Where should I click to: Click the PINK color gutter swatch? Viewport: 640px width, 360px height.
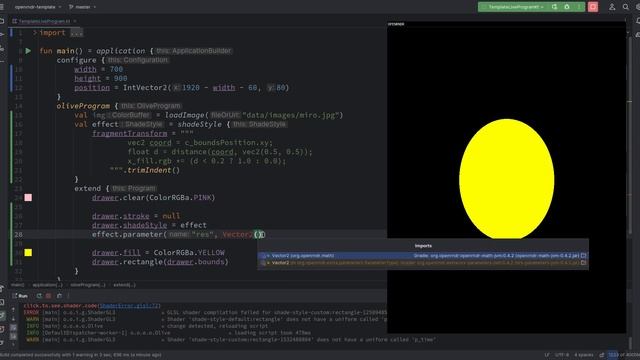[28, 198]
